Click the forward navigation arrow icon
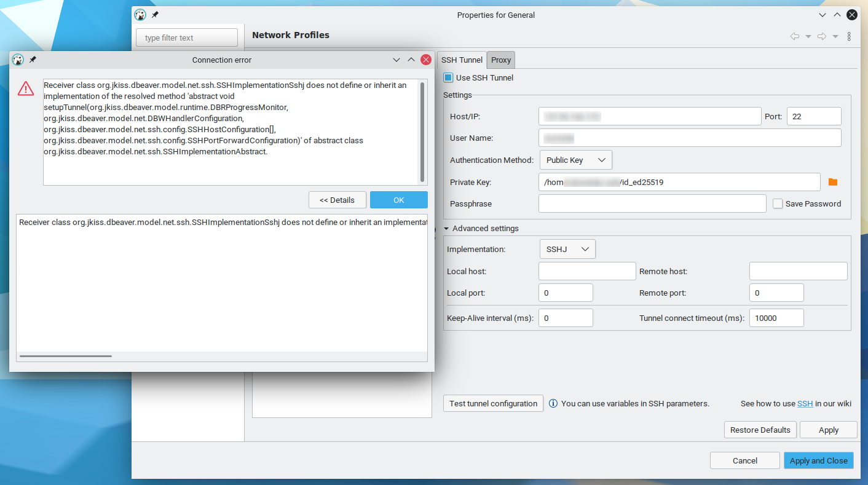The image size is (868, 485). [x=822, y=36]
